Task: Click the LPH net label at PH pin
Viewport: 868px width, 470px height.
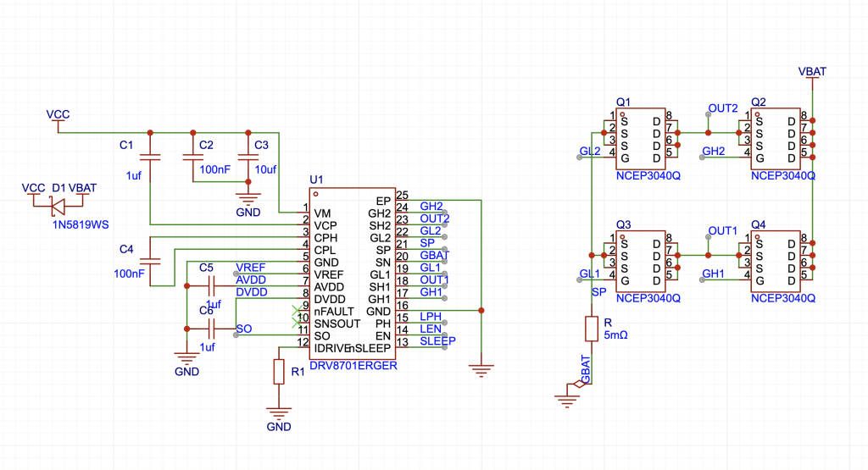Action: click(431, 317)
